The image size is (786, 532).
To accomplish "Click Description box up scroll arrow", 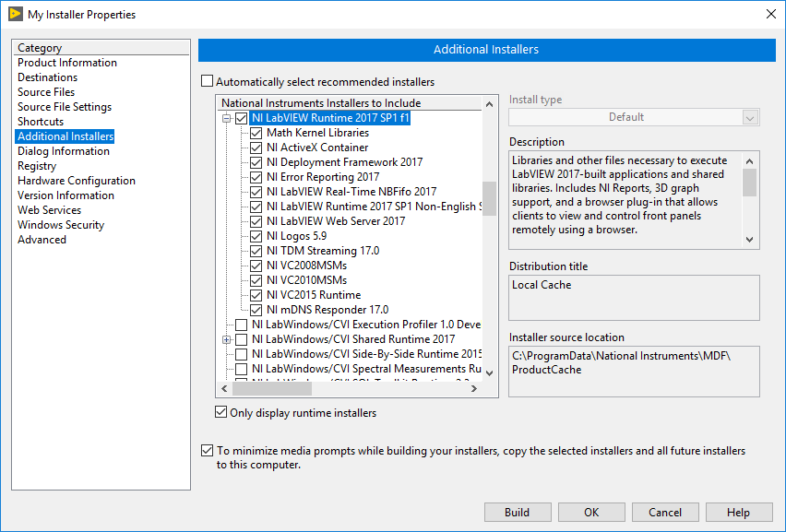I will [x=749, y=161].
